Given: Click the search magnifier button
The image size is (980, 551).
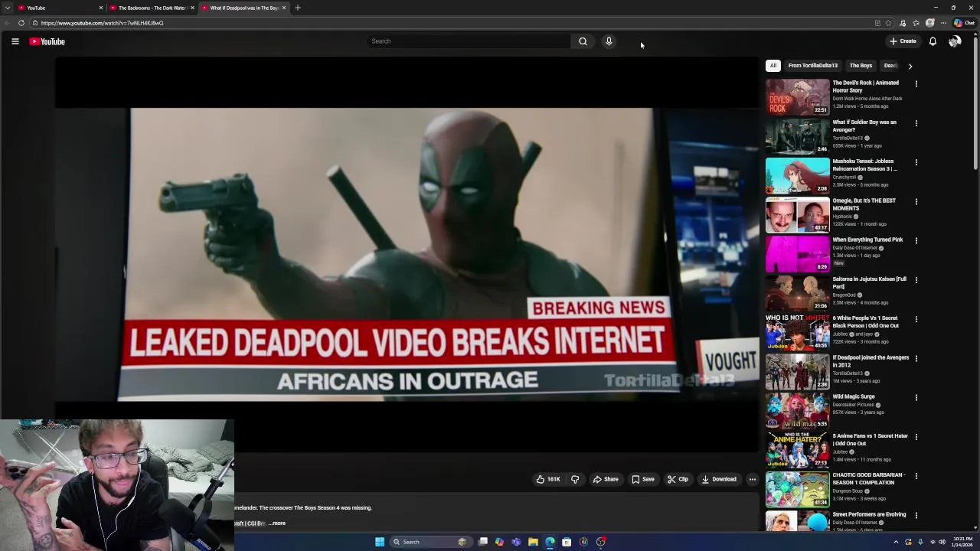Looking at the screenshot, I should tap(583, 41).
